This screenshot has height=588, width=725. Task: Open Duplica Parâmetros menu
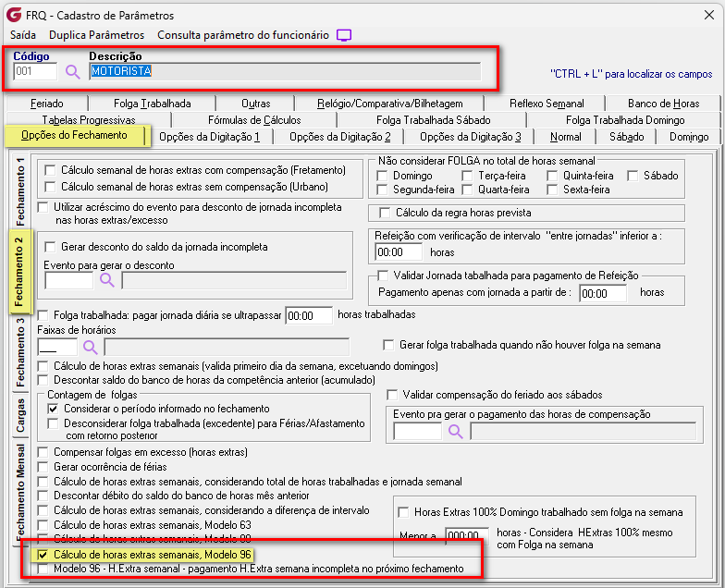click(96, 35)
